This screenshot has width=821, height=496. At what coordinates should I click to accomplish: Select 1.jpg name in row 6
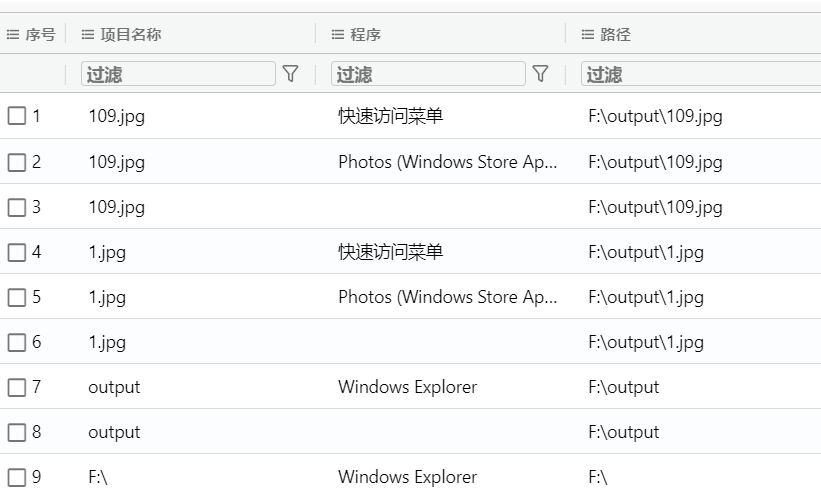click(x=107, y=343)
